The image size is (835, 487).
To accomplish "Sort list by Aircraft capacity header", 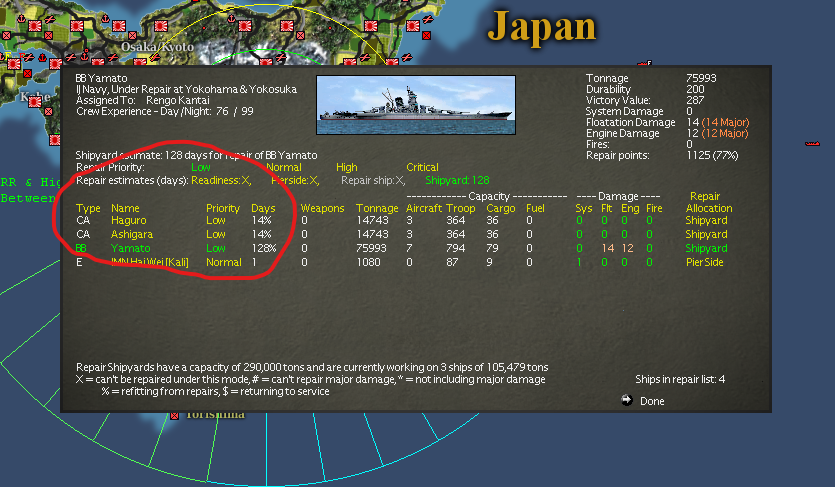I will point(423,208).
